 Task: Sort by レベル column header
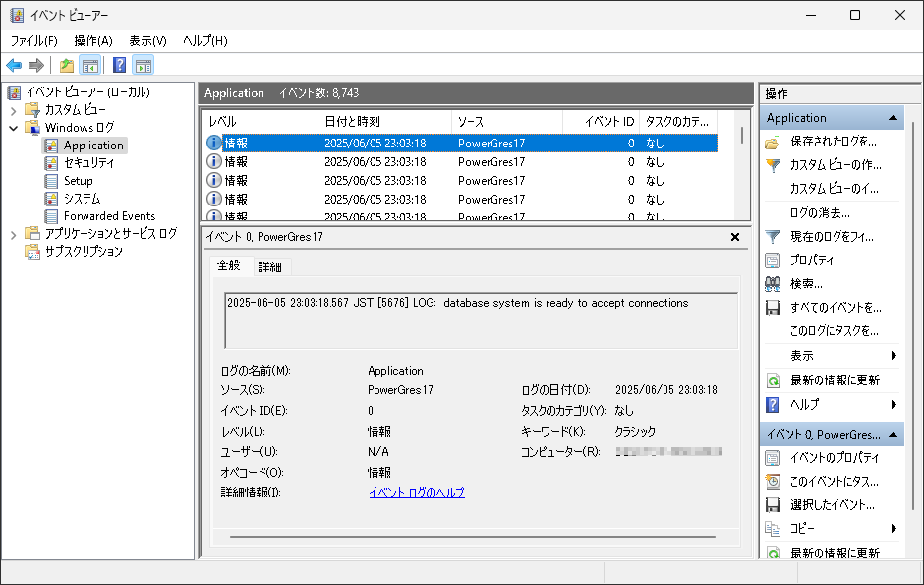click(260, 121)
